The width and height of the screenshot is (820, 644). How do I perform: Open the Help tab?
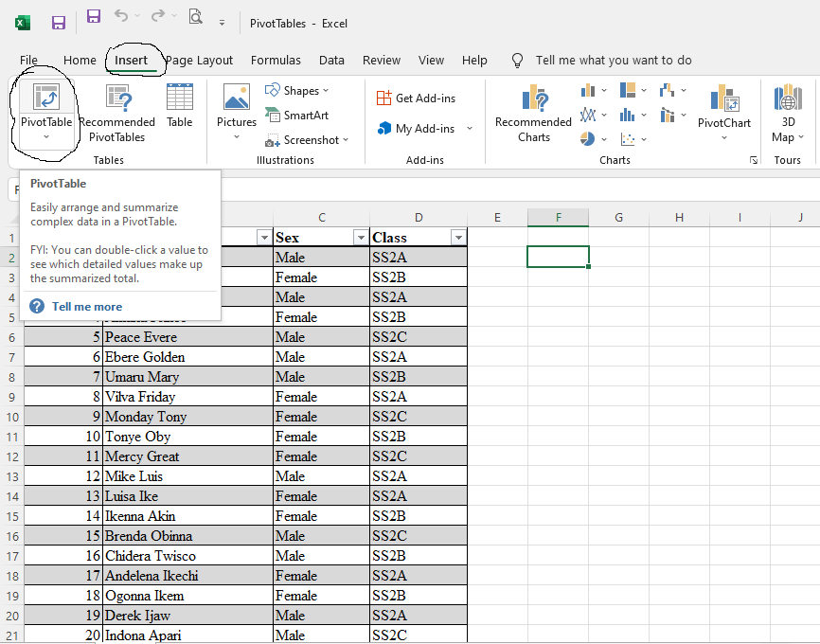coord(474,61)
